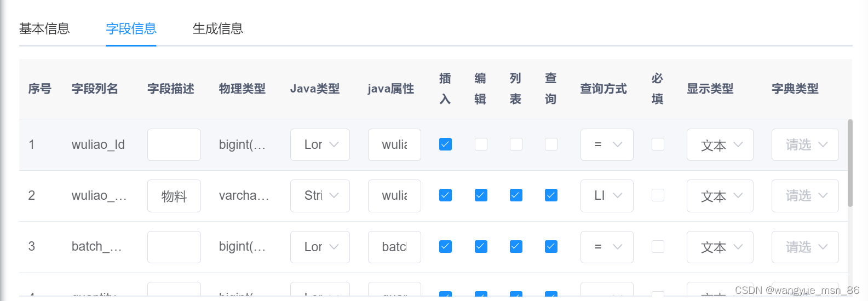Check 必填 checkbox in batch row 3

(658, 246)
